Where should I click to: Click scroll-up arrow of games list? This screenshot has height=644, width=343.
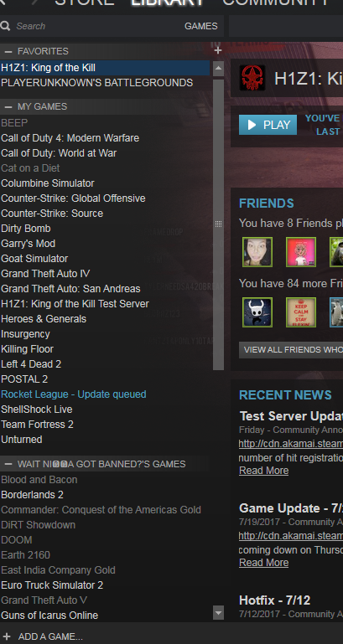(x=218, y=68)
